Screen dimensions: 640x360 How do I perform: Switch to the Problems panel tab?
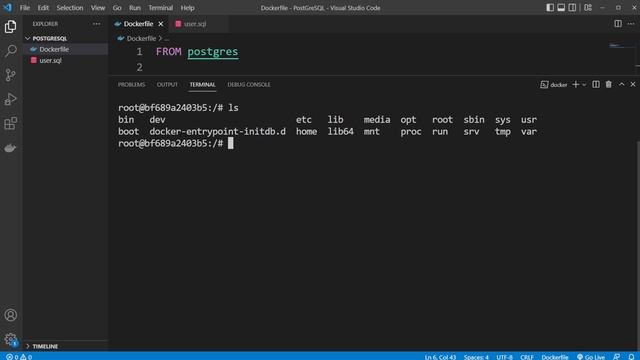tap(131, 84)
